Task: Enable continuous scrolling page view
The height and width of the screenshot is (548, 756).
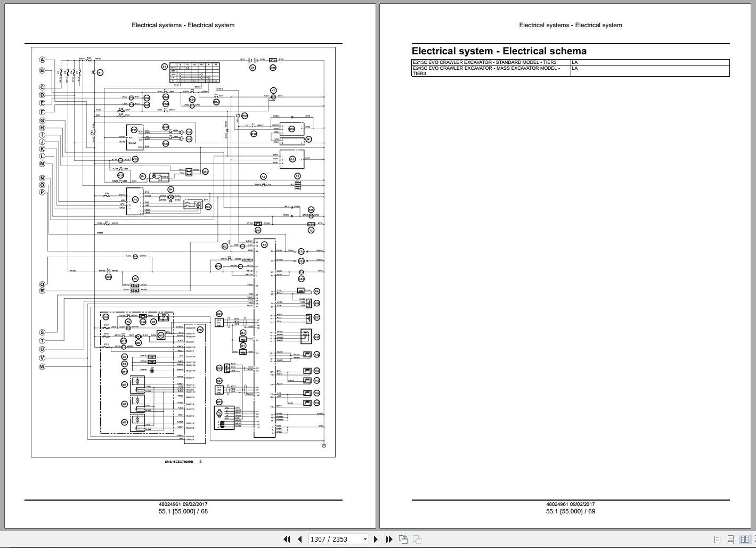Action: point(731,539)
